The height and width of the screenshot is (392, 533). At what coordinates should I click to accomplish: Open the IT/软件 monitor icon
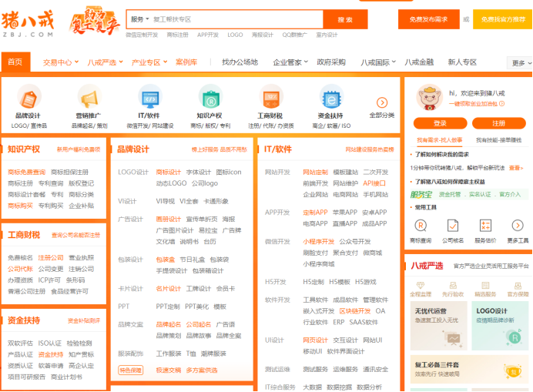click(x=150, y=97)
